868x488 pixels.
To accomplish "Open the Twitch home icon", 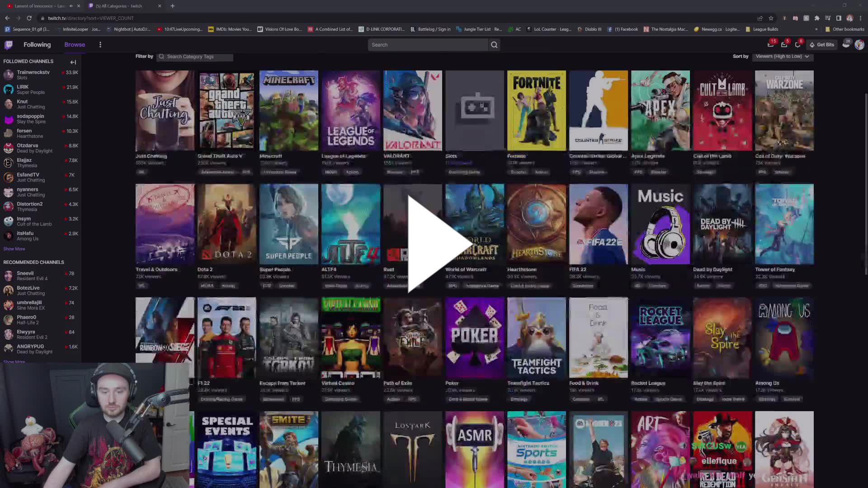I will [x=9, y=44].
